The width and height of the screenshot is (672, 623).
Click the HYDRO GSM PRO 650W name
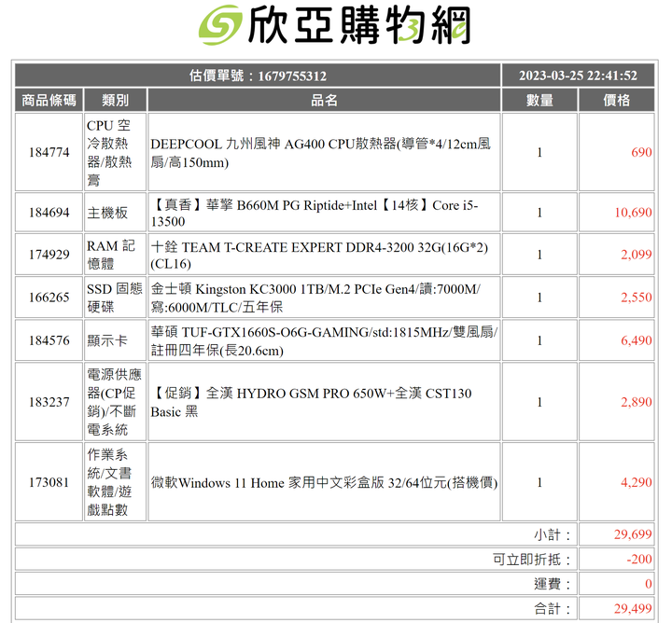[x=311, y=402]
